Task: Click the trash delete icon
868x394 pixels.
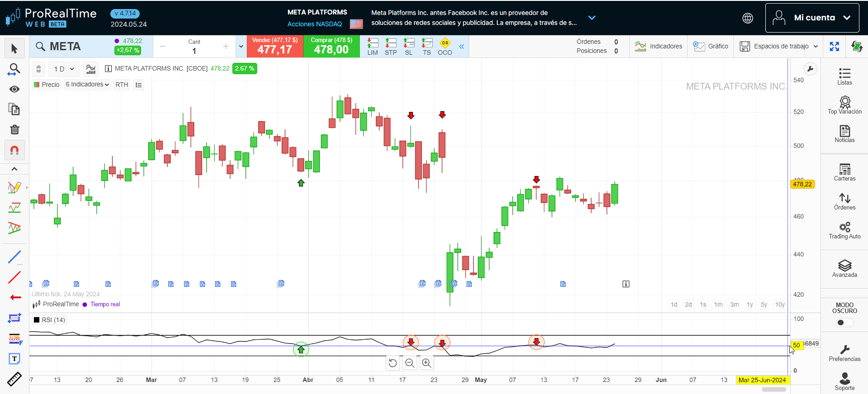Action: 14,130
